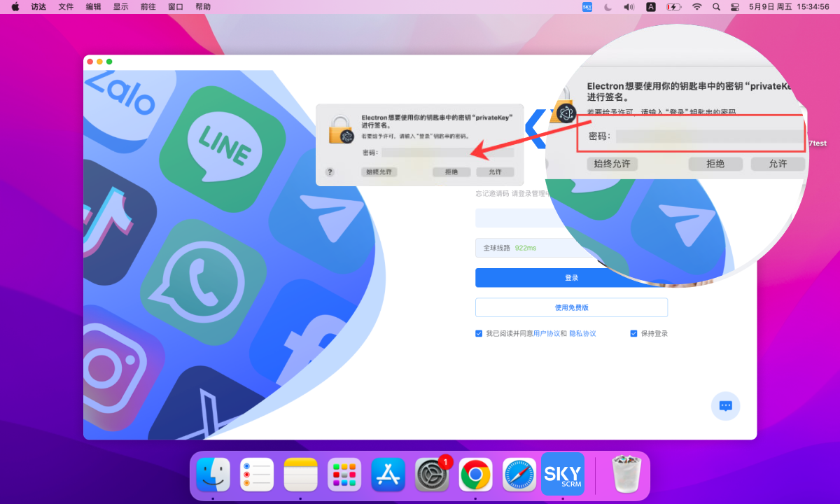This screenshot has width=840, height=504.
Task: Click the help question mark in the unmagnified keychain dialog
Action: (330, 171)
